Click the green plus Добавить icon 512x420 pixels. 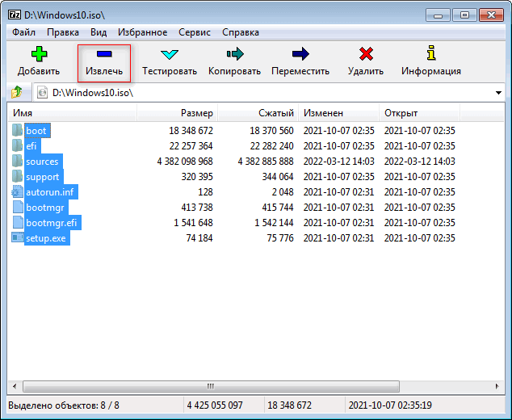[40, 54]
